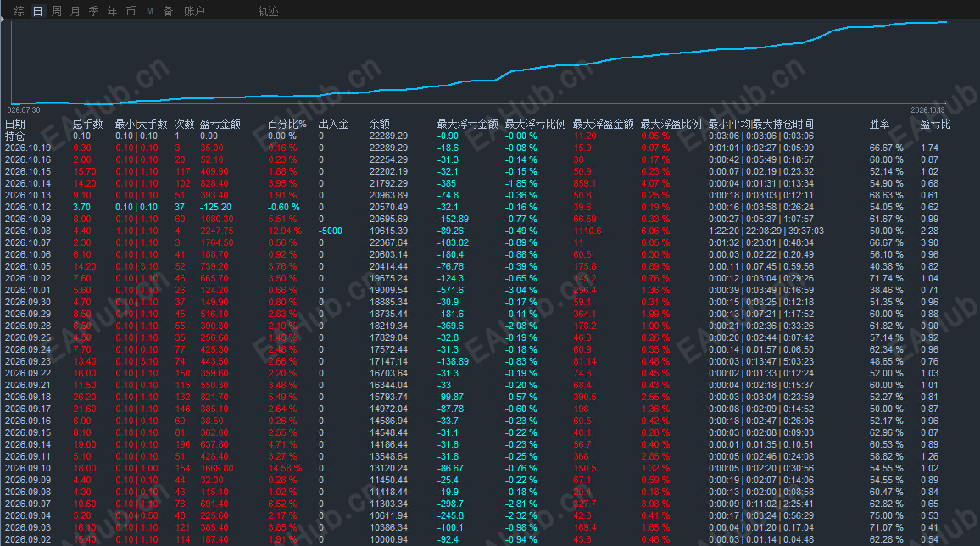Click the 最大浮盈金额 column header

[603, 125]
